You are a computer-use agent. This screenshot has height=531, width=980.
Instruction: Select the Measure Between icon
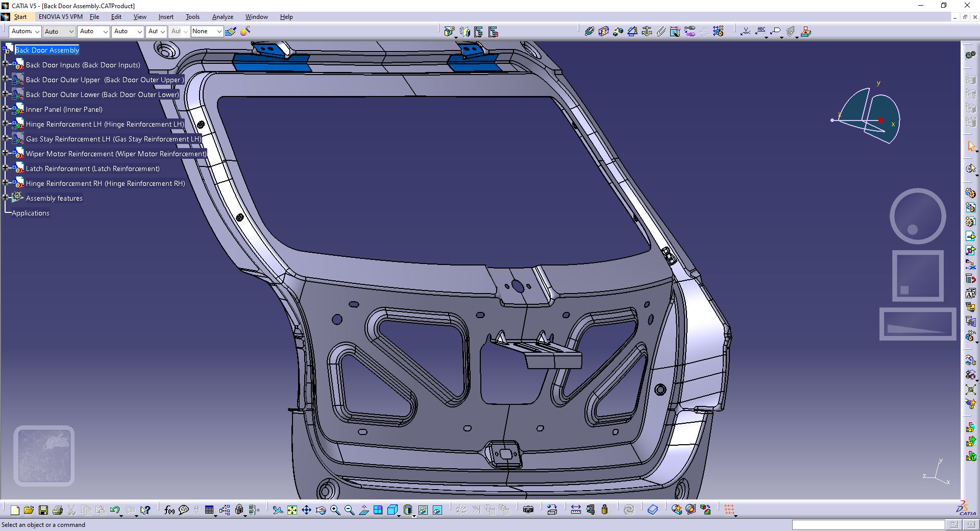click(576, 510)
